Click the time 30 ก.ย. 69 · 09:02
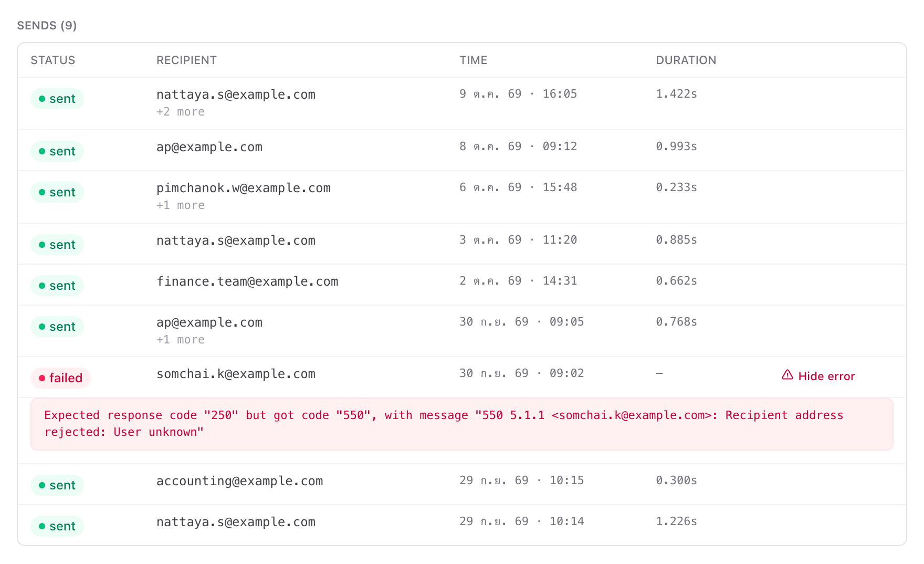 (522, 373)
